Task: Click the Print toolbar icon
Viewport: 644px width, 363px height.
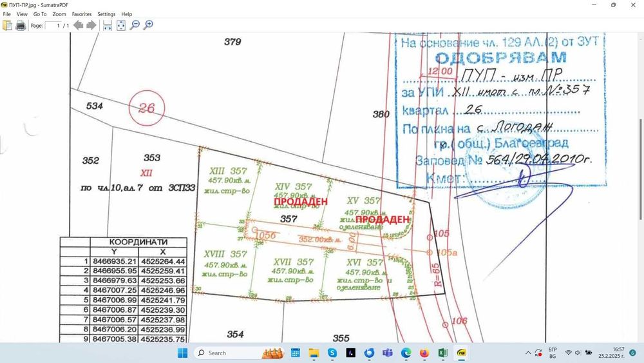Action: pos(21,26)
